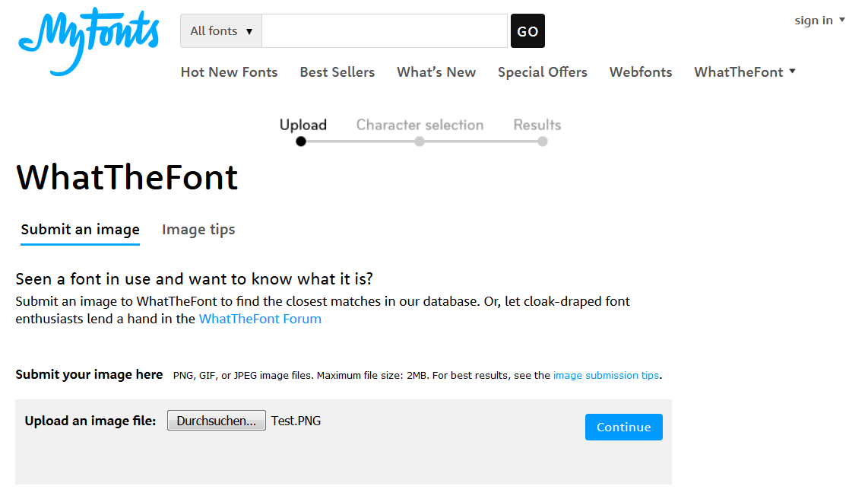Click the MyFonts logo
The width and height of the screenshot is (868, 499).
[89, 41]
